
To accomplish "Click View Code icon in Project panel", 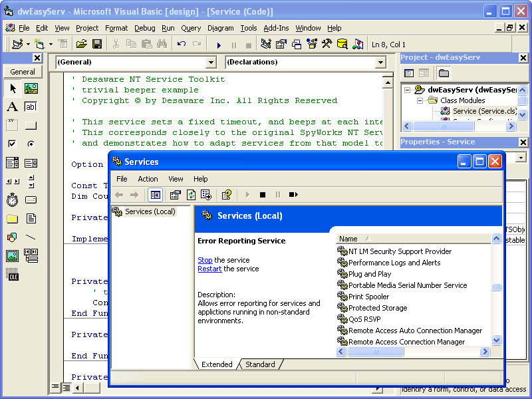I will pos(409,73).
